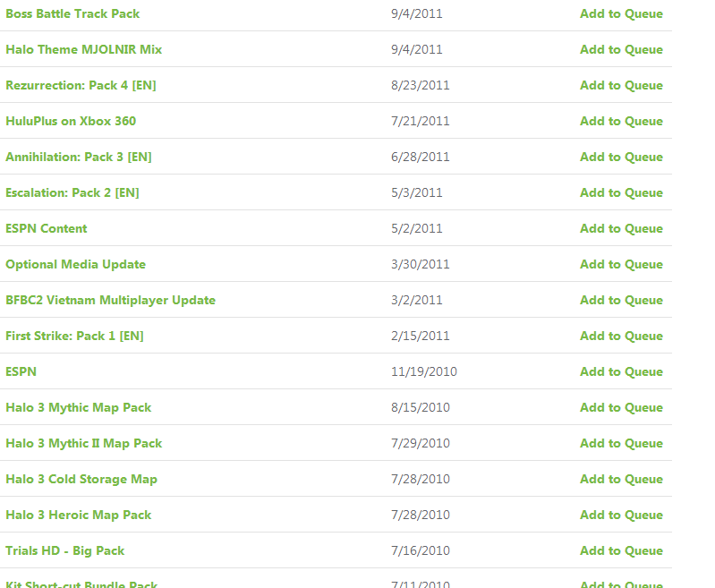Select the 7/29/2010 date text

[x=421, y=443]
